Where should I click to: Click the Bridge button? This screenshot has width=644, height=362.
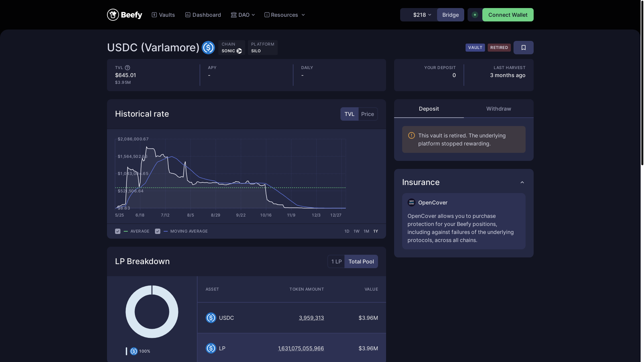[x=450, y=15]
